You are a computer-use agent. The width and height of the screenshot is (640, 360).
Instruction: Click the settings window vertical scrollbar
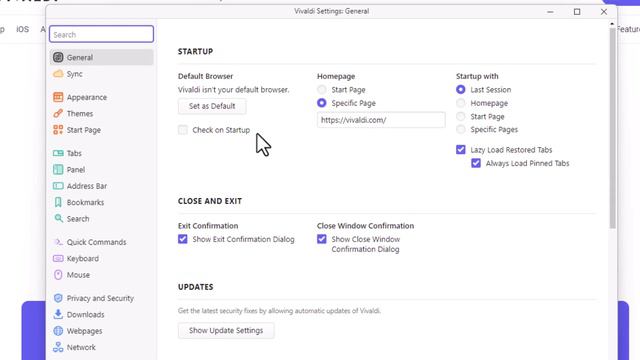click(x=612, y=128)
